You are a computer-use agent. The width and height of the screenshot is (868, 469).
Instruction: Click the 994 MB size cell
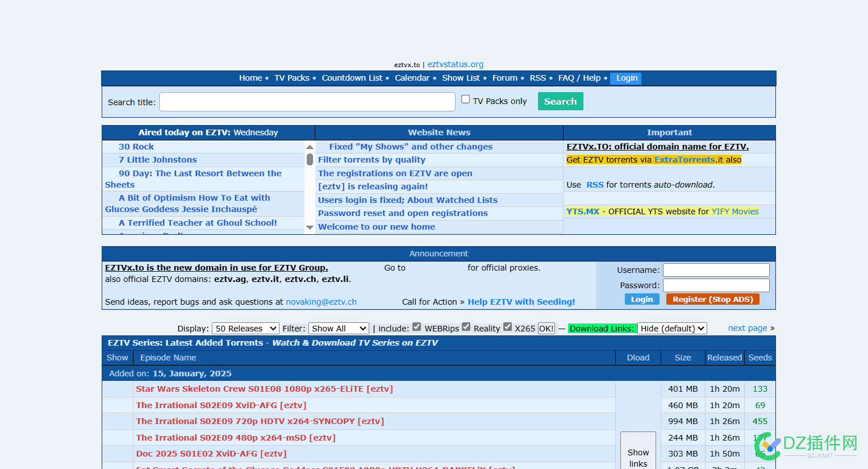click(683, 421)
